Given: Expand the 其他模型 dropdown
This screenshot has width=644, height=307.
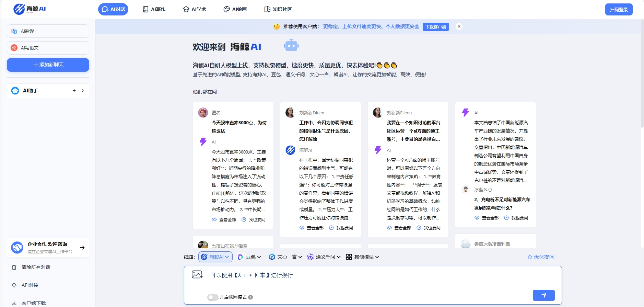Looking at the screenshot, I should pyautogui.click(x=362, y=257).
